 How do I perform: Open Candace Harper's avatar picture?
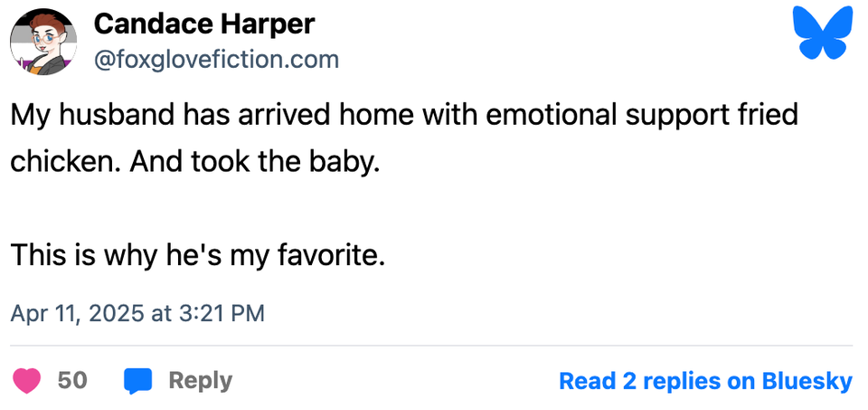coord(42,42)
